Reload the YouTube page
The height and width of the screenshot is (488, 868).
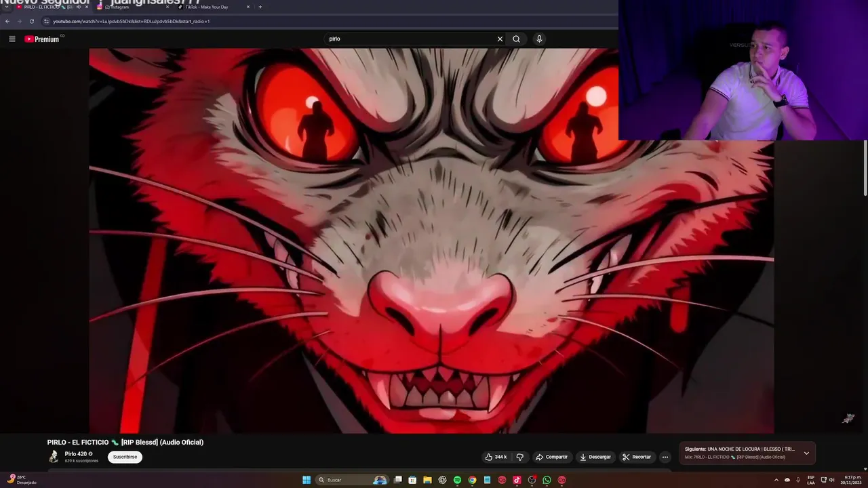point(31,21)
